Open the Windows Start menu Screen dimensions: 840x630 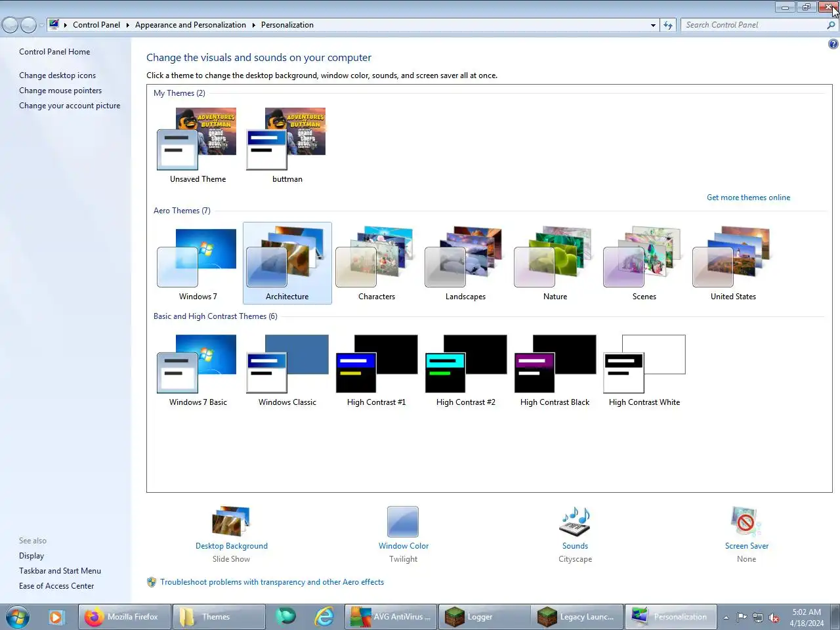click(x=18, y=617)
